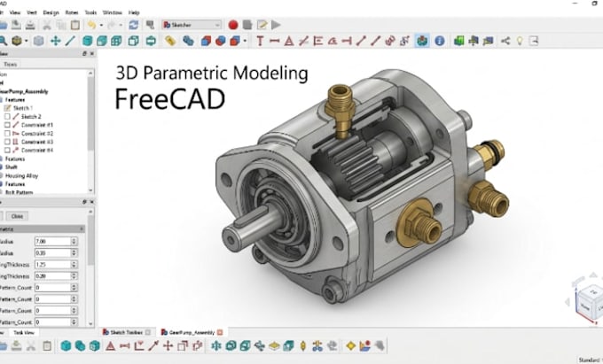Click the stepper arrows of the 7.00 Radius field
Image resolution: width=603 pixels, height=364 pixels.
(x=74, y=242)
